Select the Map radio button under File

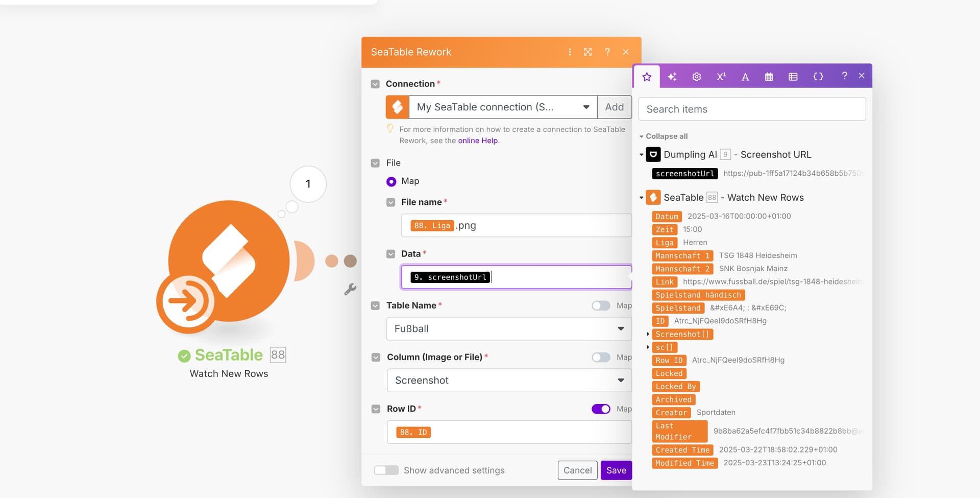pos(391,181)
